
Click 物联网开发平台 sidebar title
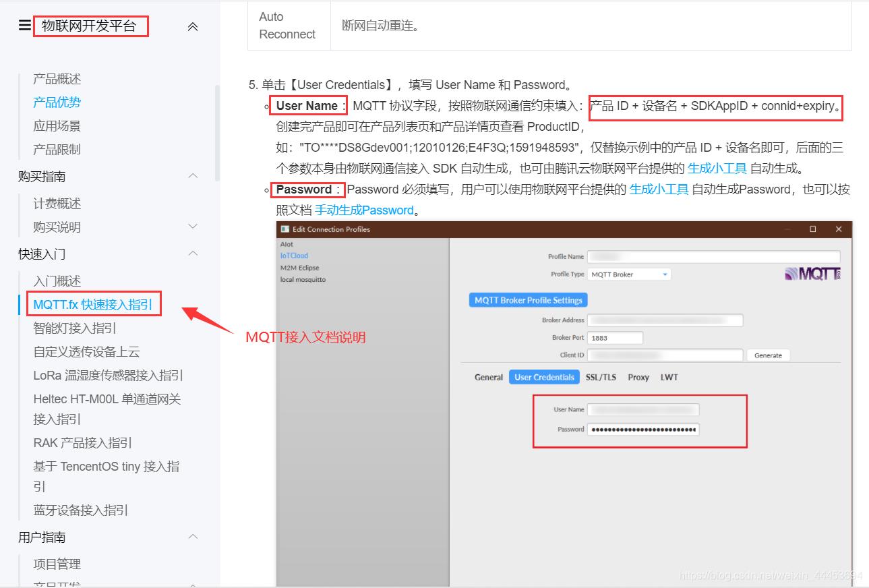(x=89, y=26)
